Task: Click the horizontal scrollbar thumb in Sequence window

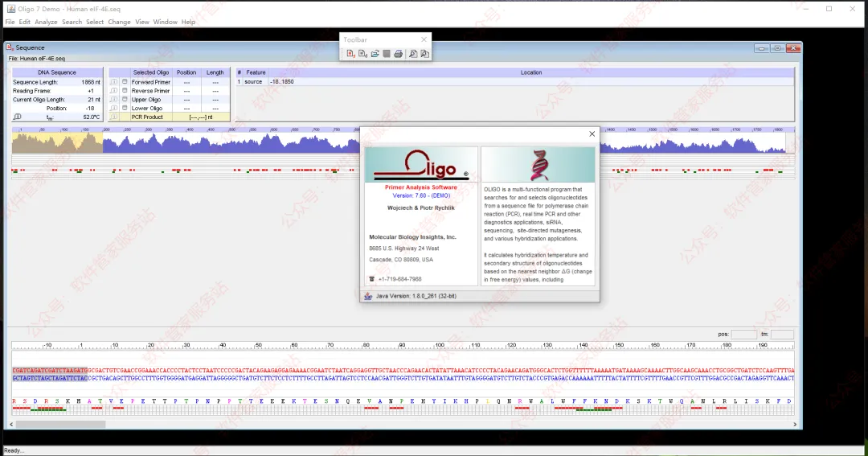Action: [x=61, y=425]
